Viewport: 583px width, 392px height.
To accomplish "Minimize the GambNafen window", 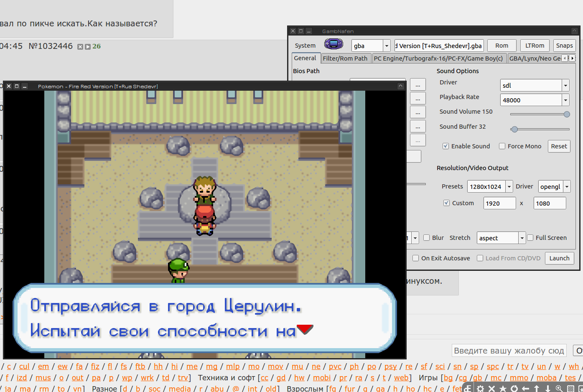I will 309,31.
